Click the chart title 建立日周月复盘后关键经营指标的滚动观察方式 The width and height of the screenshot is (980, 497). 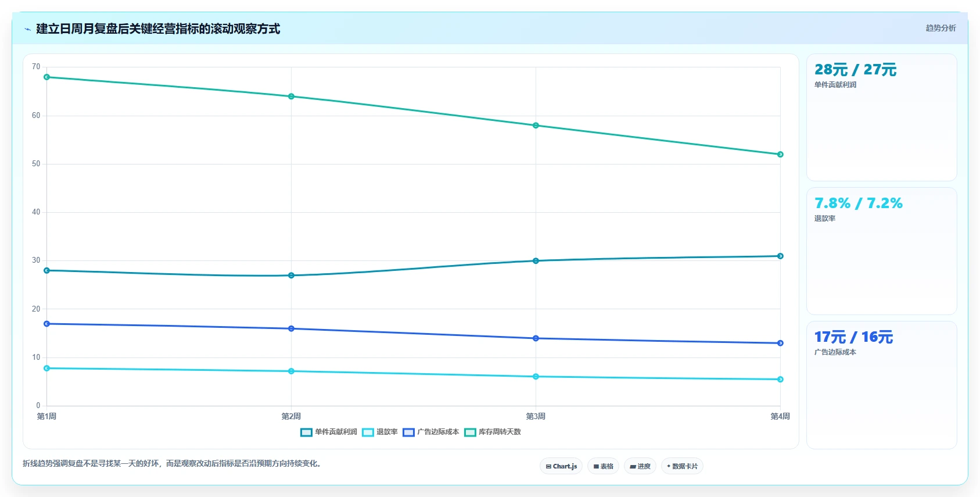158,29
